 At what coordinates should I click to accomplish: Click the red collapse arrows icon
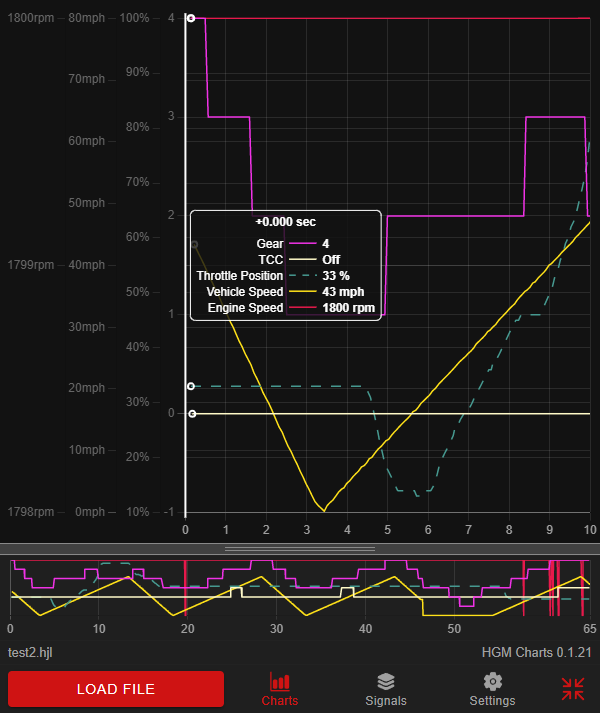pos(573,688)
